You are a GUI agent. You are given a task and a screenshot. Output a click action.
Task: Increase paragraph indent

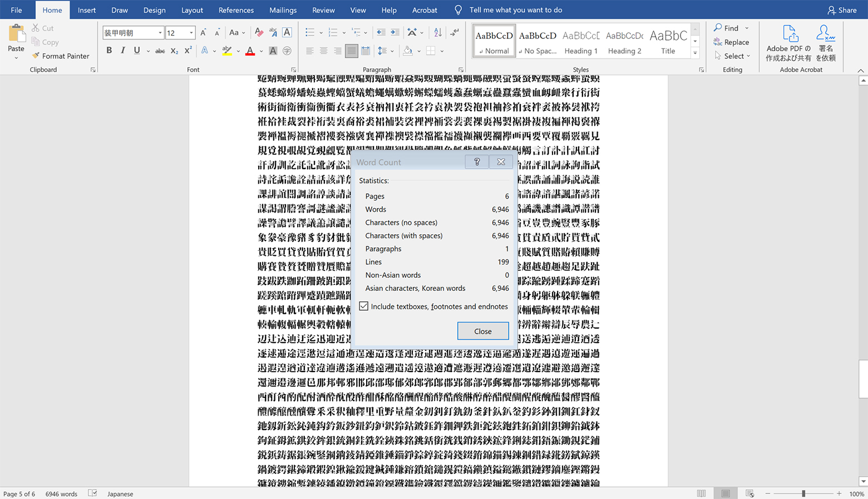(x=395, y=33)
